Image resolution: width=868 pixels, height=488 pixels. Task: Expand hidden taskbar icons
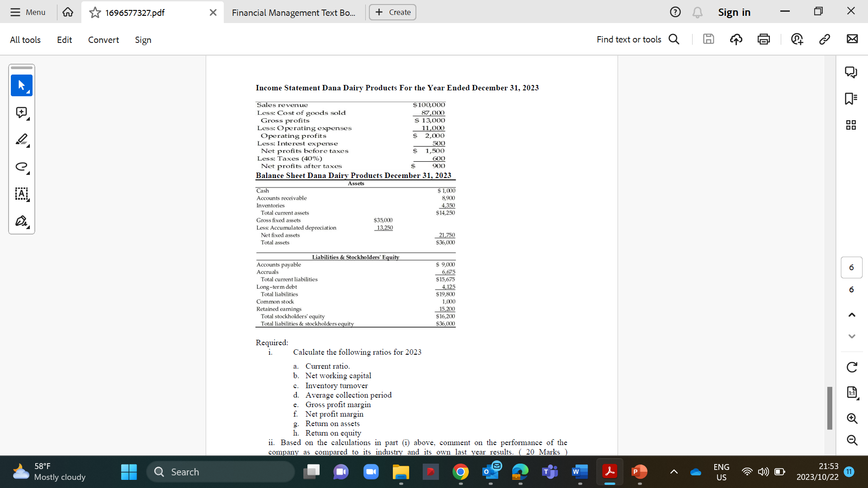pos(674,471)
